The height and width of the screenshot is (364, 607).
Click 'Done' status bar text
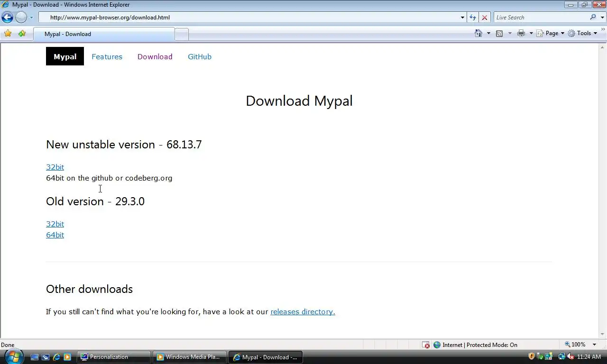point(8,345)
